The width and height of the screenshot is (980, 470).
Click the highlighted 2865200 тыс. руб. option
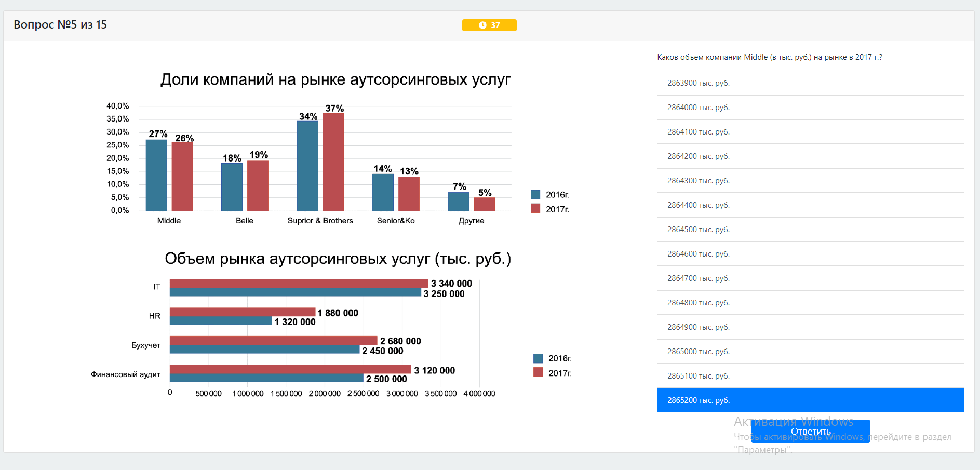(x=810, y=400)
